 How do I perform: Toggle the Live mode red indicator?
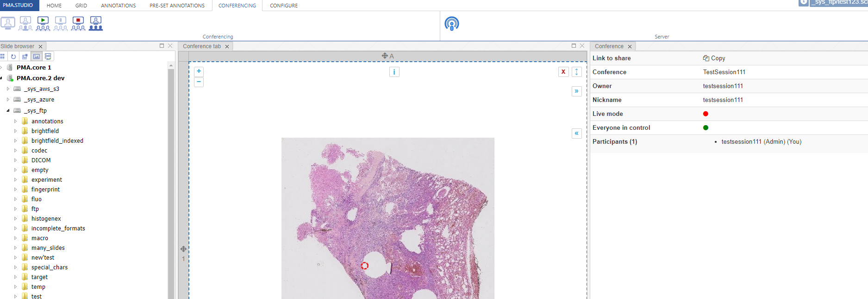706,114
